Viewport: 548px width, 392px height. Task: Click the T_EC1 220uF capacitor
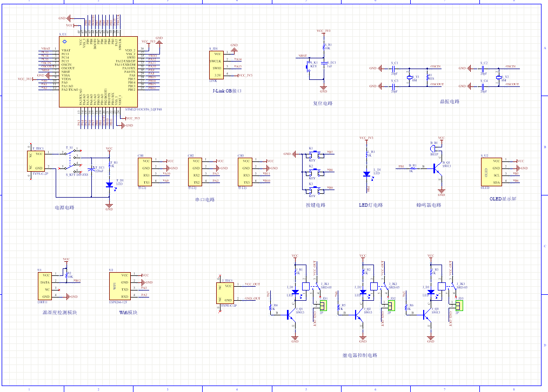pyautogui.click(x=93, y=168)
